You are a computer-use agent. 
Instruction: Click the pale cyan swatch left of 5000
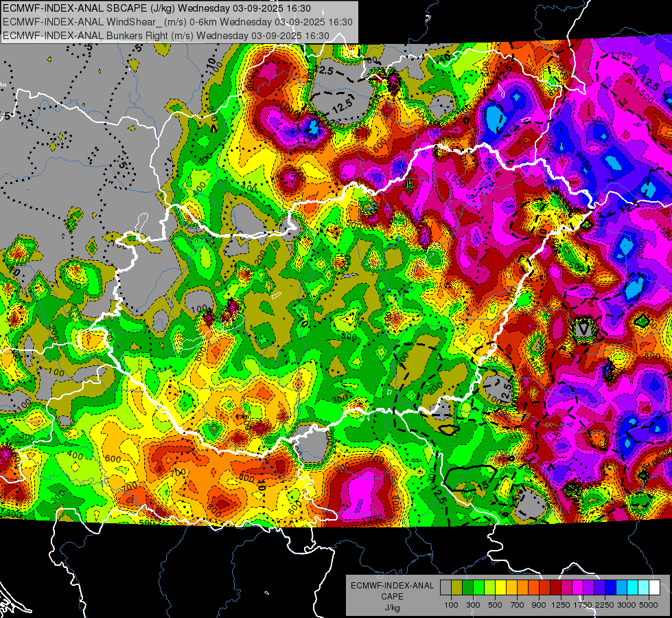(x=643, y=587)
